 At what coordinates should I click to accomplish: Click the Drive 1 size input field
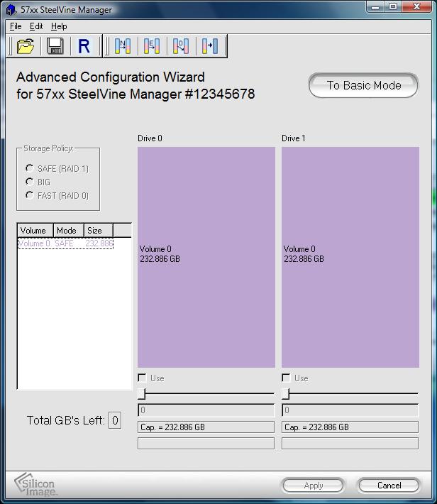click(350, 410)
